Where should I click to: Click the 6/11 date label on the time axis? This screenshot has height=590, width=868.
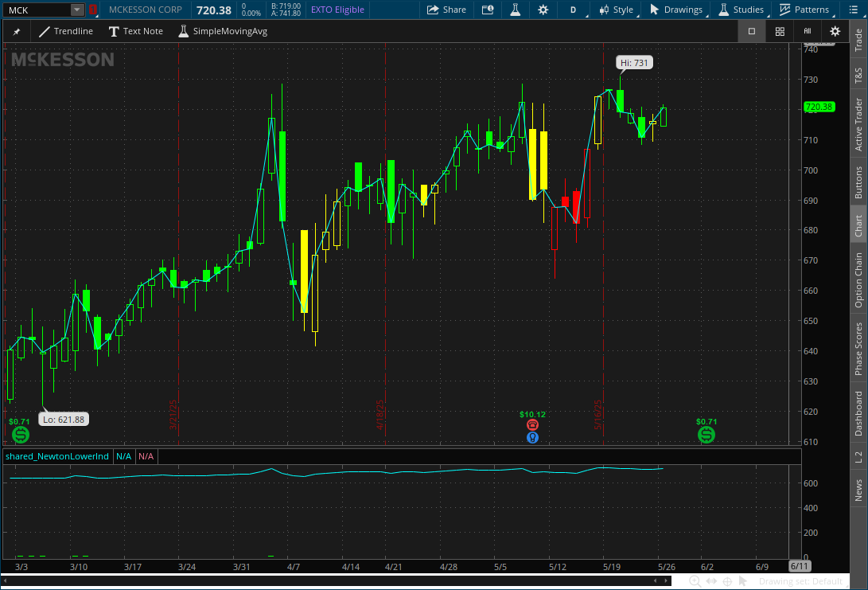tap(800, 566)
